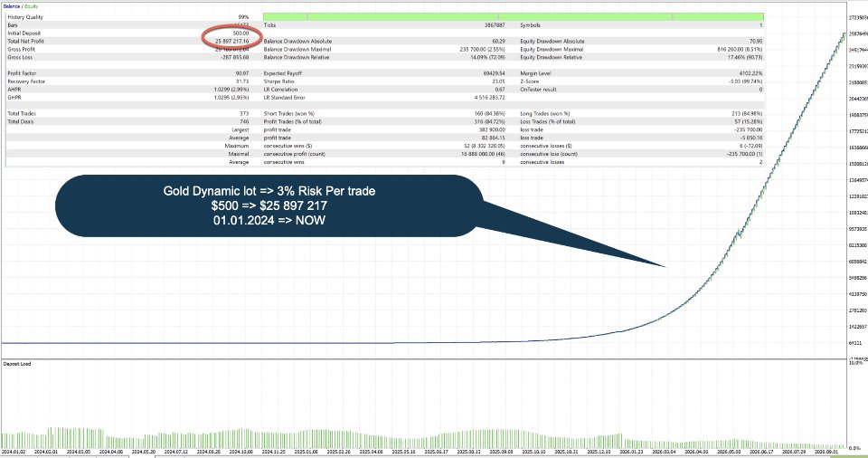
Task: Click the 235 700.00 (2.55%) value
Action: pos(482,50)
